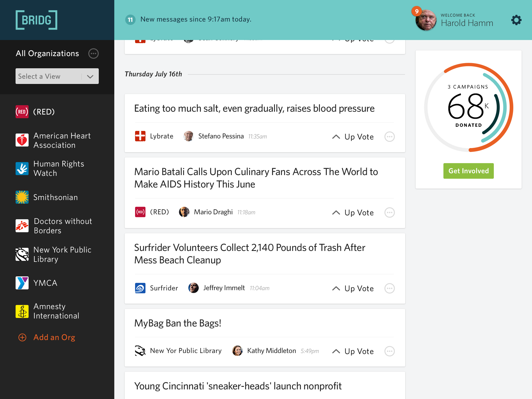Open All Organizations more options circle
Image resolution: width=532 pixels, height=399 pixels.
94,54
